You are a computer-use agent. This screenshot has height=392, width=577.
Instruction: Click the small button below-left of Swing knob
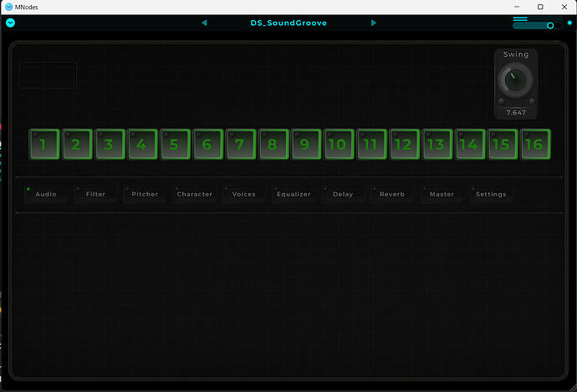pos(501,101)
